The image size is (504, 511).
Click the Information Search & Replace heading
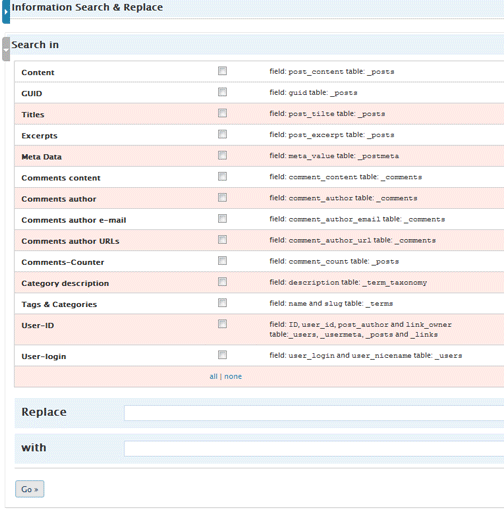pos(87,7)
